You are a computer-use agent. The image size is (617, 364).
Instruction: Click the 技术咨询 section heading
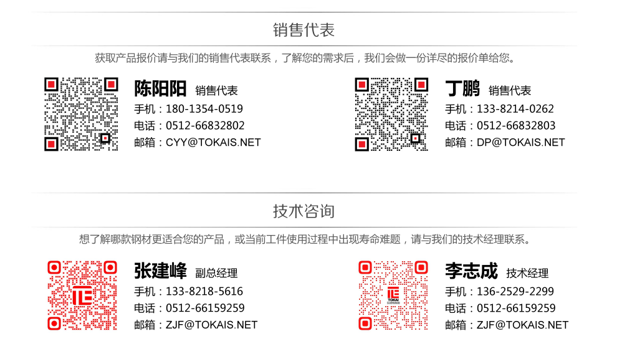(304, 211)
